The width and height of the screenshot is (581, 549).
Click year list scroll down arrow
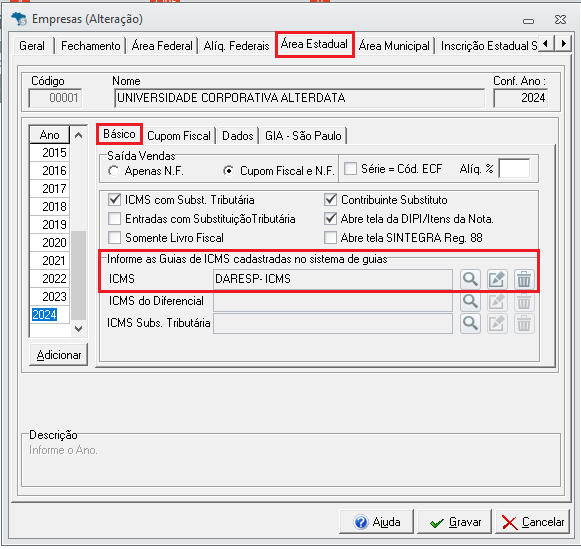pyautogui.click(x=79, y=329)
